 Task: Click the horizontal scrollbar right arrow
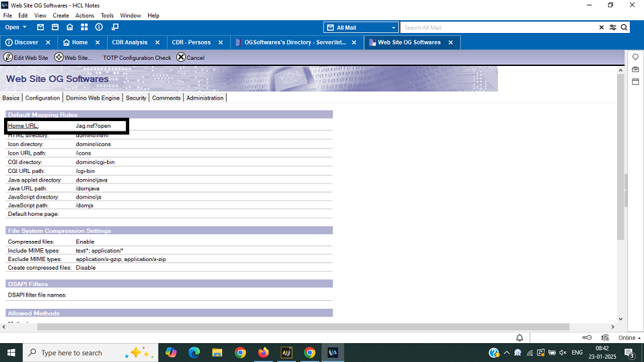(x=612, y=327)
